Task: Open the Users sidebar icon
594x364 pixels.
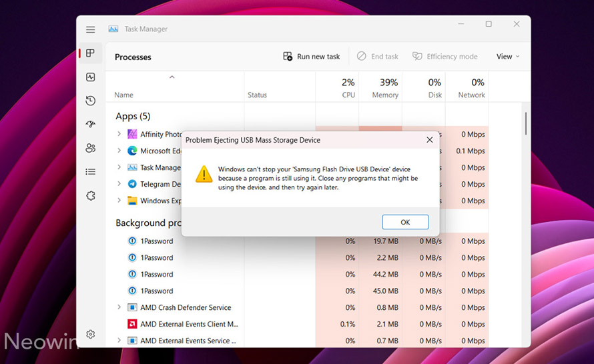Action: (90, 148)
